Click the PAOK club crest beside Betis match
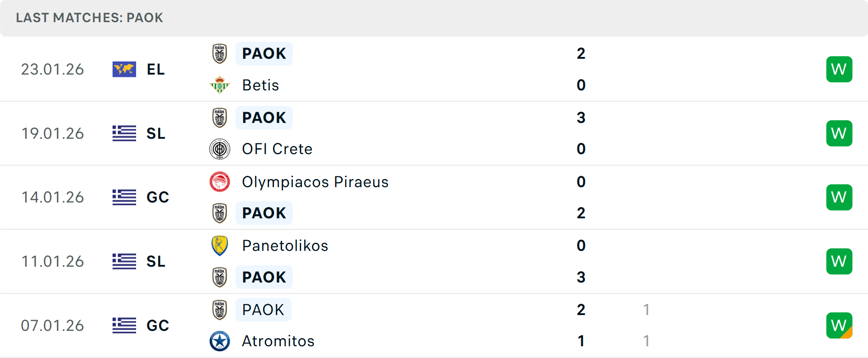The width and height of the screenshot is (868, 358). coord(220,53)
